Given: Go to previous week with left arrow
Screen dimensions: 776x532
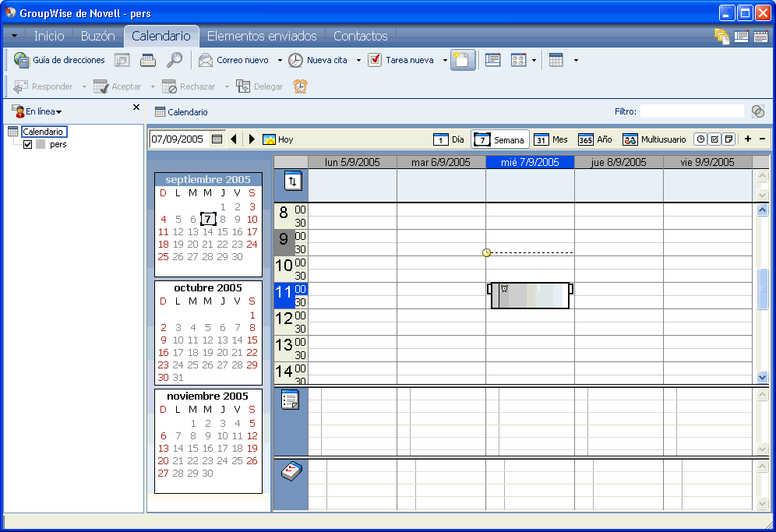Looking at the screenshot, I should 234,139.
